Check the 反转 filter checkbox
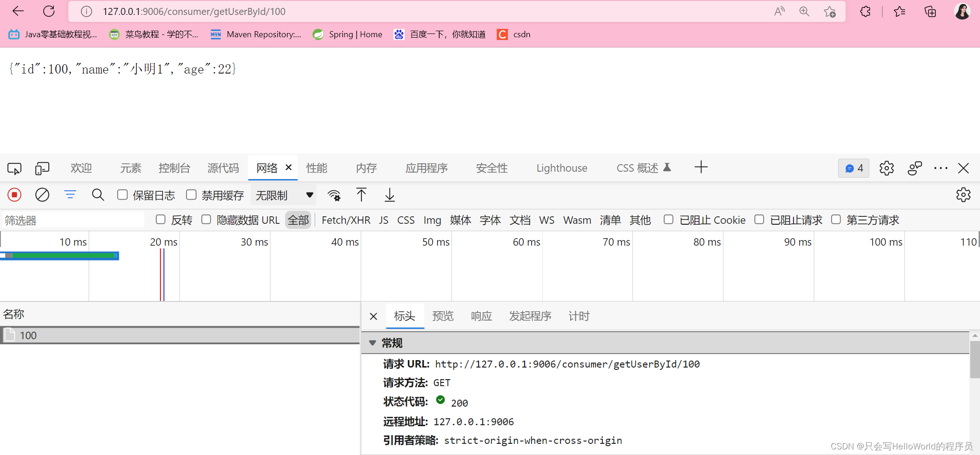This screenshot has height=455, width=980. coord(160,220)
